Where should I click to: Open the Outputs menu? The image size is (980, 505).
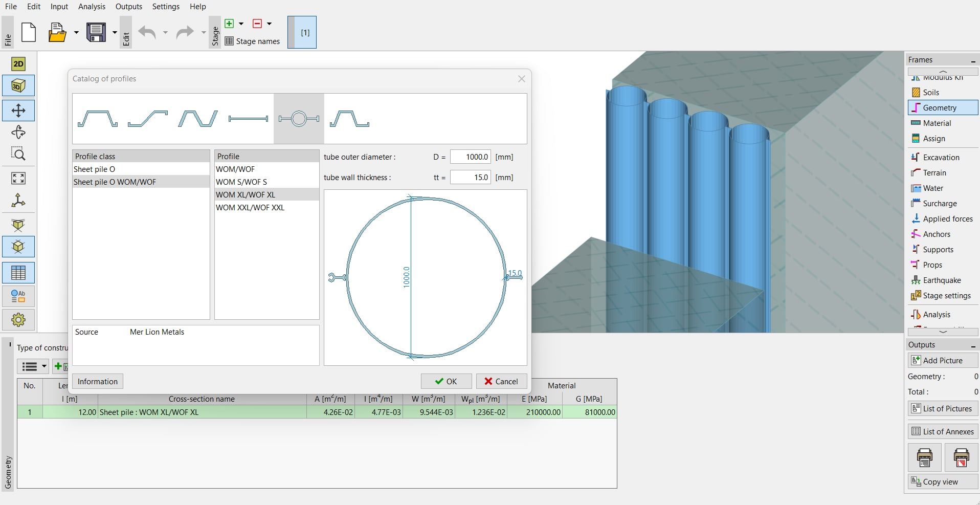(x=128, y=7)
